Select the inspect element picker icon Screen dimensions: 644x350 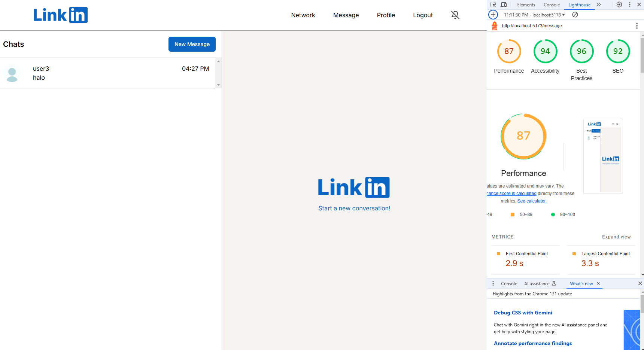(493, 4)
